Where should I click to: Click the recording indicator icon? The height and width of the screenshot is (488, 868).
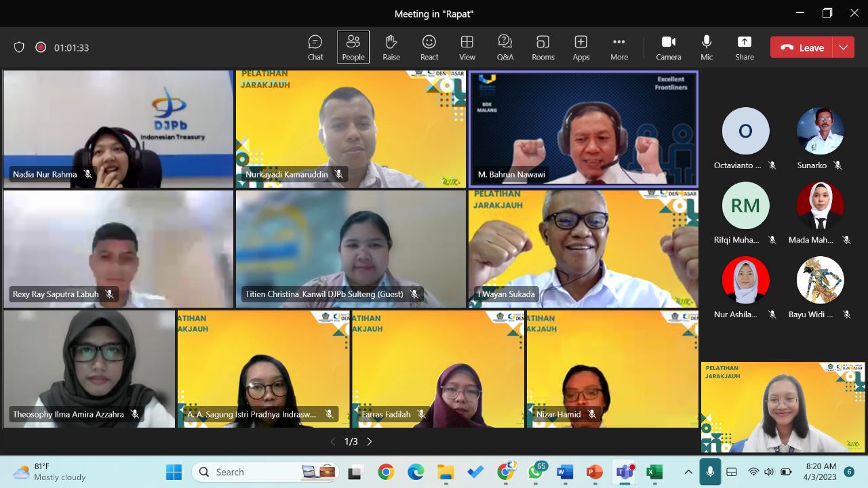coord(41,47)
